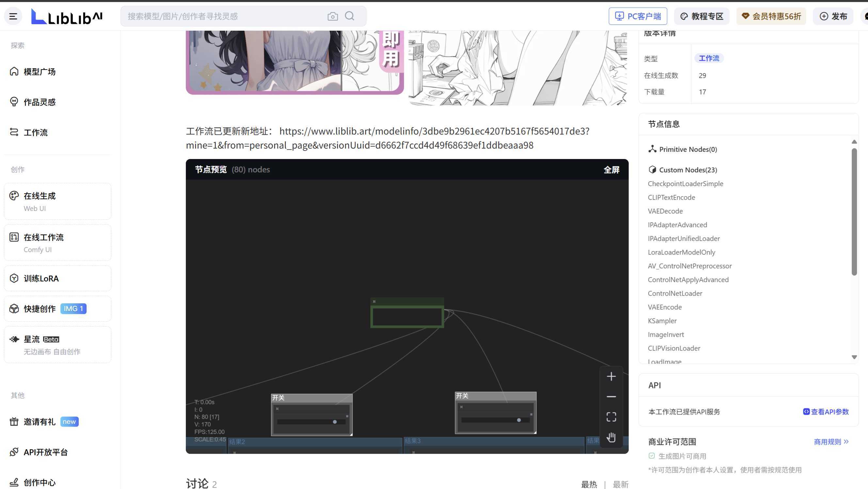The image size is (868, 489).
Task: Select AV_ControlNetPreprocessor in node list
Action: coord(689,266)
